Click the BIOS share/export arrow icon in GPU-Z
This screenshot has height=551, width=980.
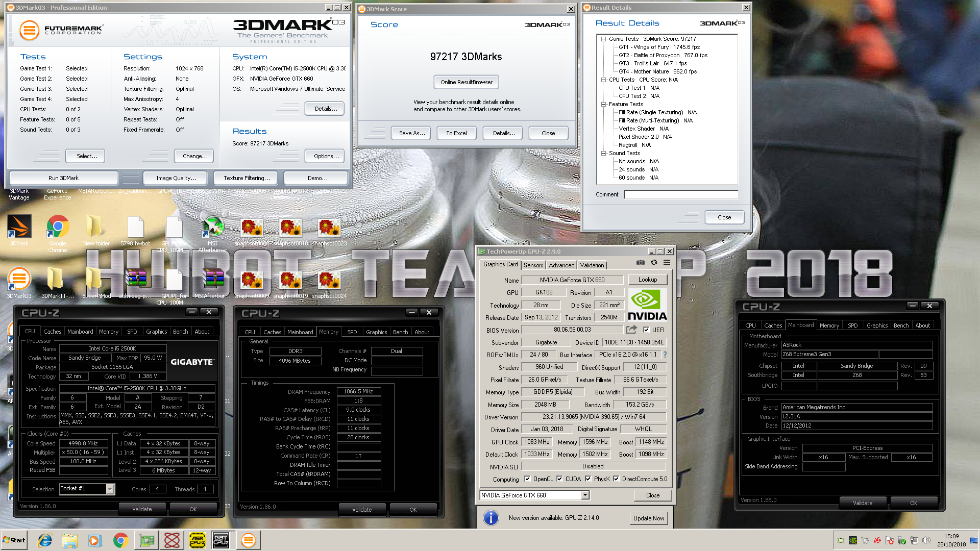click(632, 330)
